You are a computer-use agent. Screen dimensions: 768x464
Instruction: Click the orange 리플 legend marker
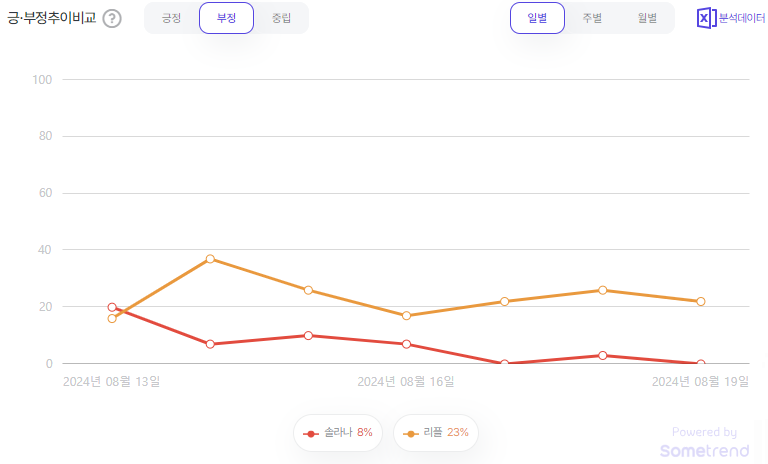click(410, 434)
